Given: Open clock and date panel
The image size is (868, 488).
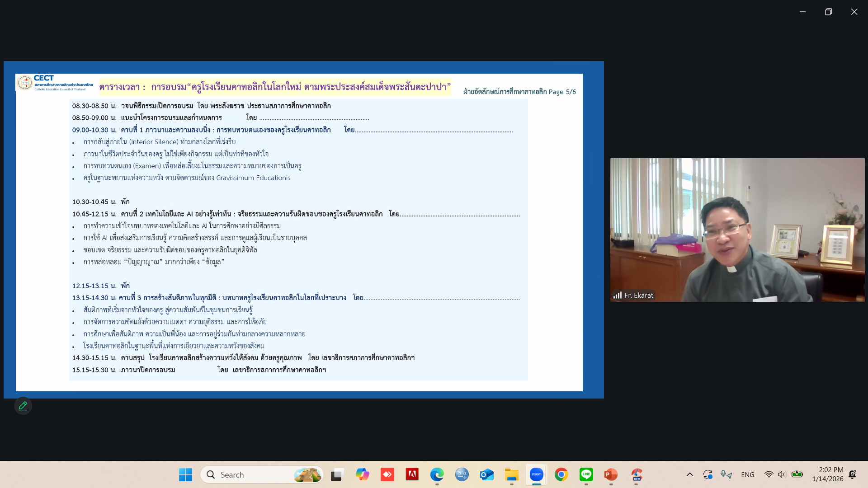Looking at the screenshot, I should click(827, 474).
